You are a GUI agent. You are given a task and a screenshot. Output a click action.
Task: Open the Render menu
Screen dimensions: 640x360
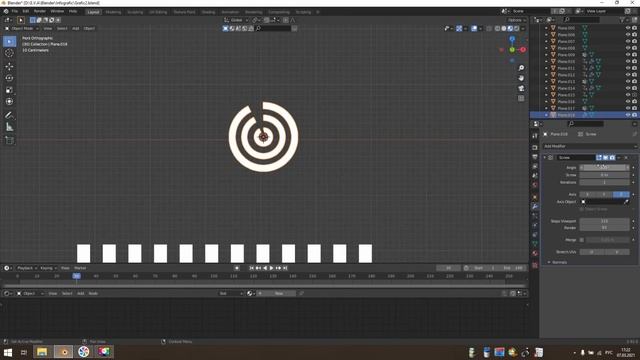click(x=40, y=11)
